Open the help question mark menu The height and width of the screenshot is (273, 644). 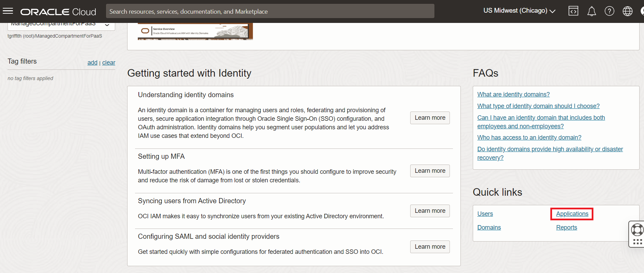(609, 11)
